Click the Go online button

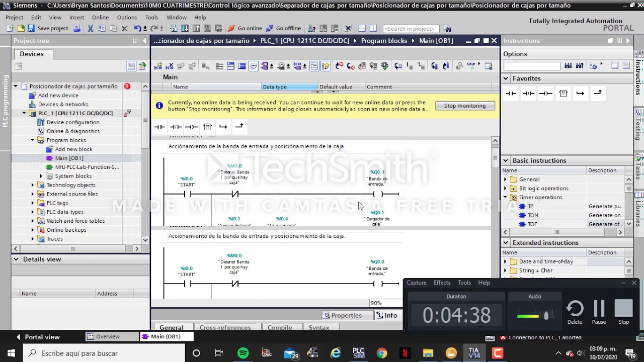245,29
